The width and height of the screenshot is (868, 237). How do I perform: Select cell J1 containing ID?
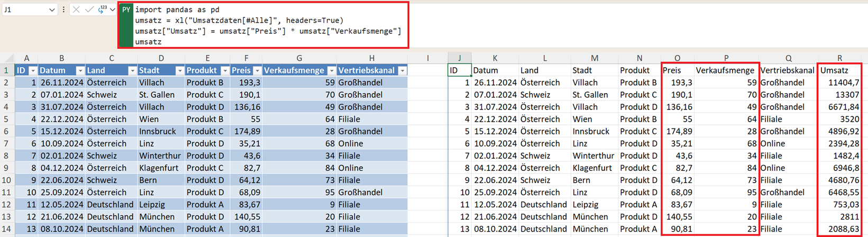point(459,70)
